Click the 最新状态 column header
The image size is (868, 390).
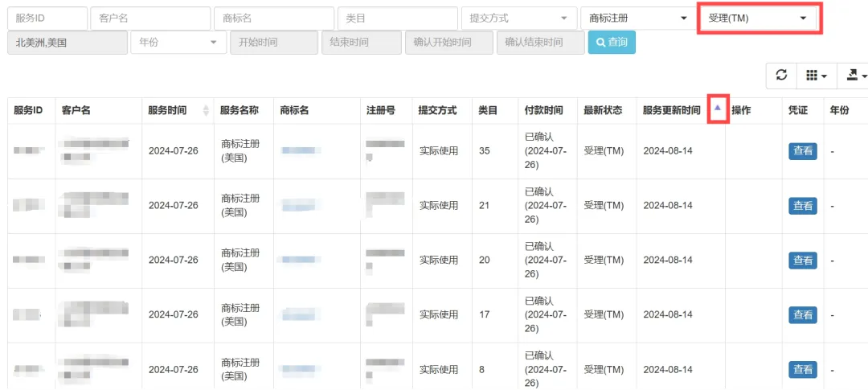click(x=603, y=110)
